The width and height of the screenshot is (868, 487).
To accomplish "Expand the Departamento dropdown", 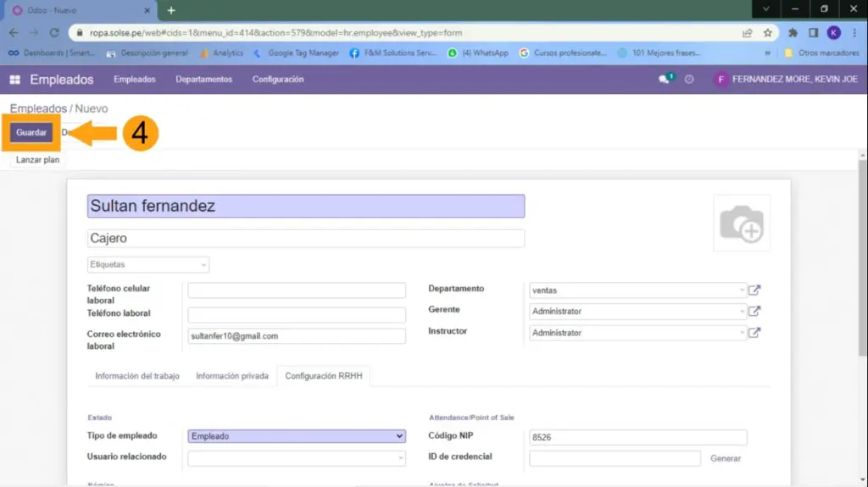I will coord(637,290).
